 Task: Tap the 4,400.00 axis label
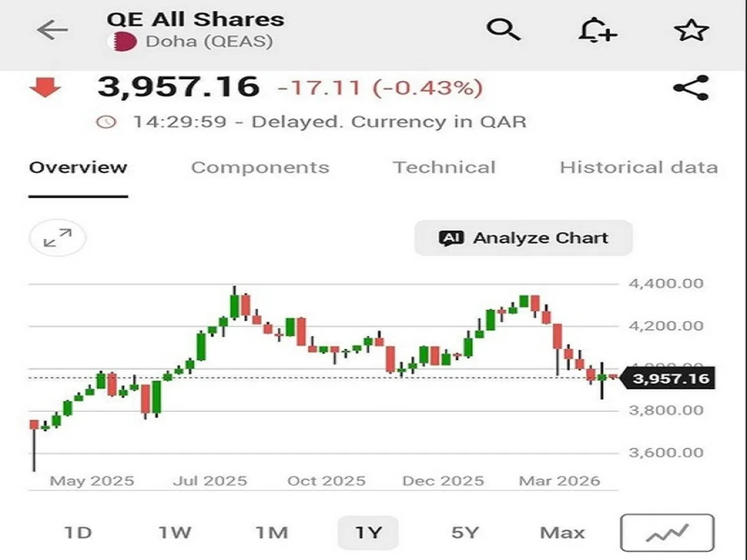click(667, 284)
